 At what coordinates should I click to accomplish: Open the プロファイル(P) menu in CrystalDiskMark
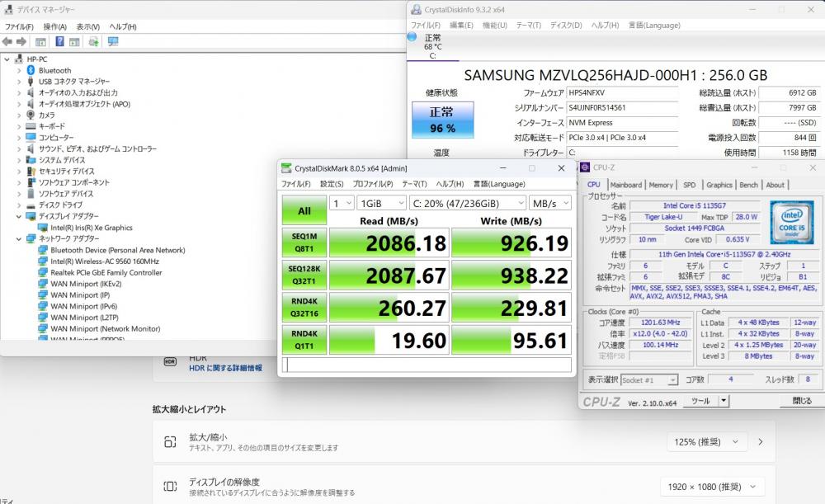pos(373,184)
